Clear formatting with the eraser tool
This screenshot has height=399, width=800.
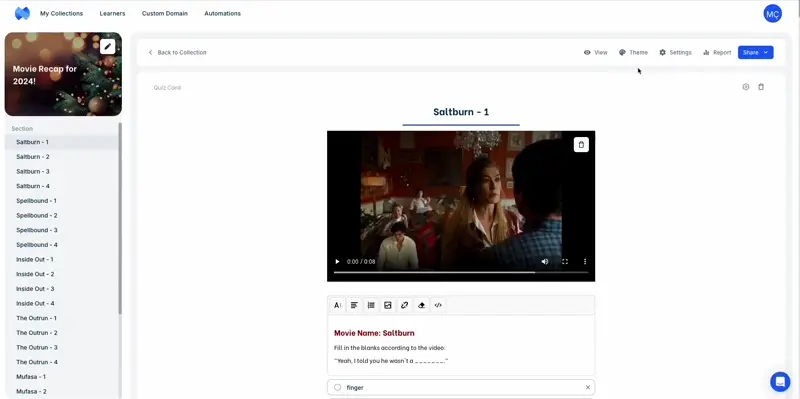(x=421, y=305)
